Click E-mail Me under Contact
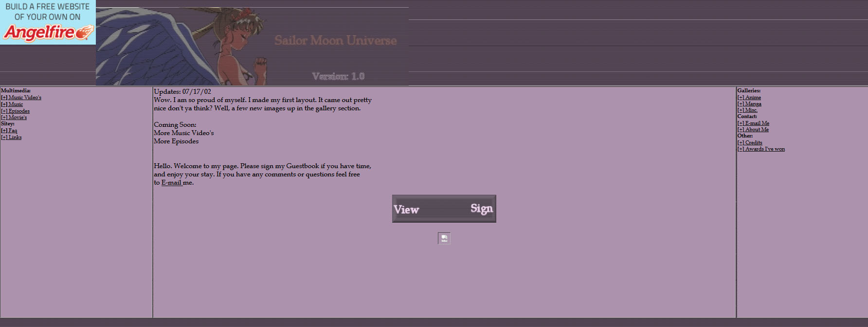 (753, 123)
